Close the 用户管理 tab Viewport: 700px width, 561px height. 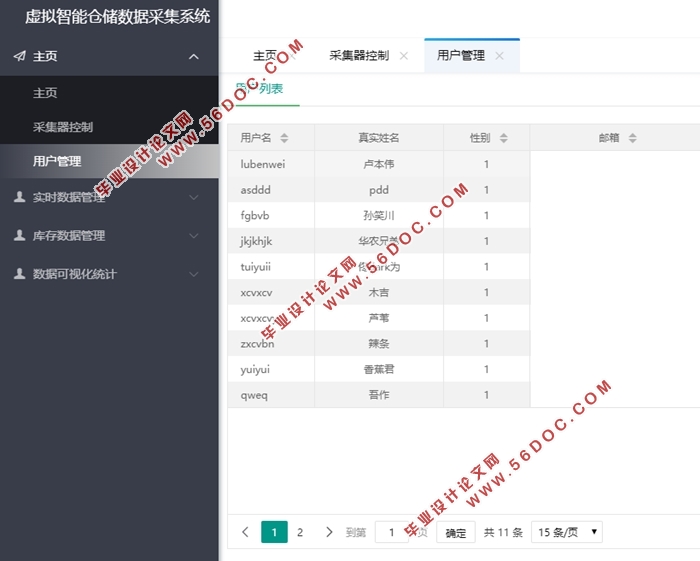[499, 56]
